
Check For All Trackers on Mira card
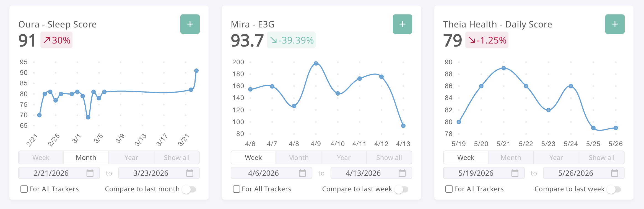point(237,189)
